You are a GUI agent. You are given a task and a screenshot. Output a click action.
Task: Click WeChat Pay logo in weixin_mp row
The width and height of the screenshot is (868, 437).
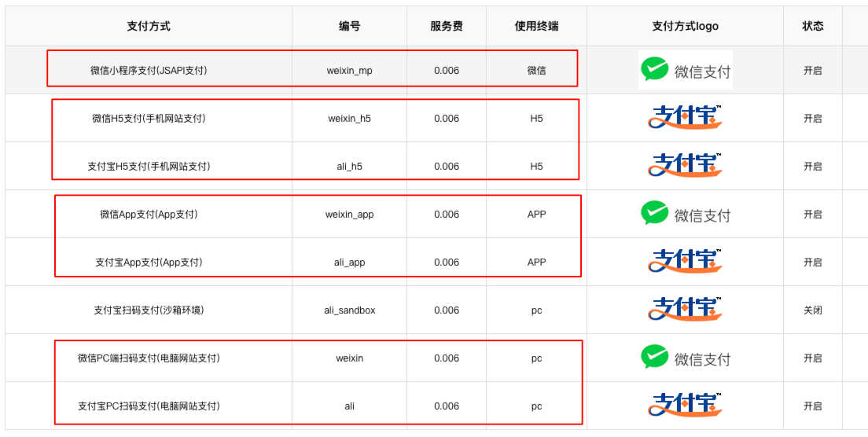(x=686, y=70)
